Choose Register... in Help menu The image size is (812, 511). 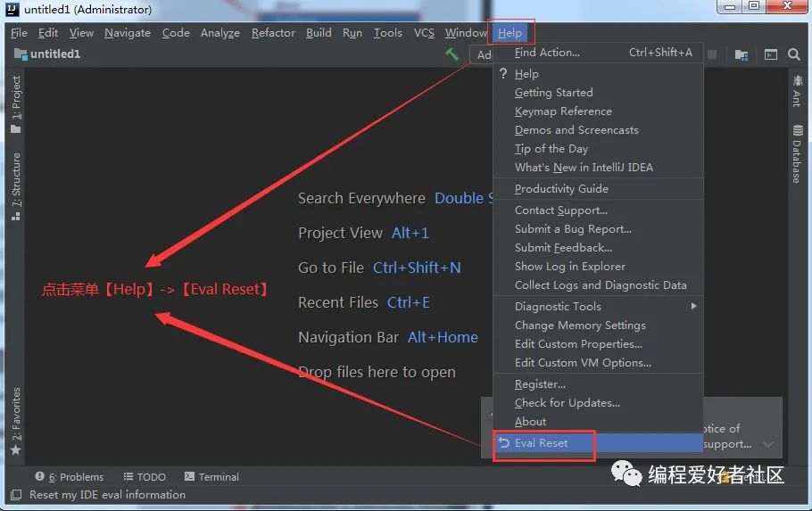(x=598, y=383)
